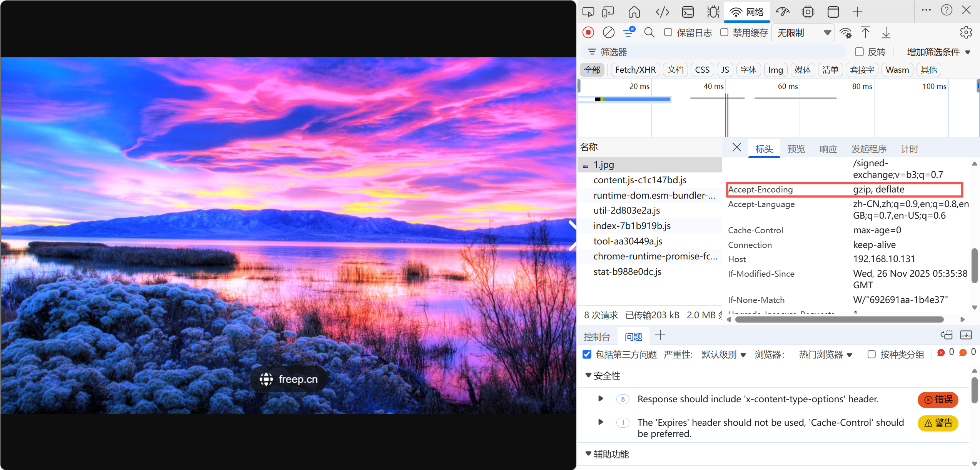
Task: Click the inspect element picker icon
Action: (588, 12)
